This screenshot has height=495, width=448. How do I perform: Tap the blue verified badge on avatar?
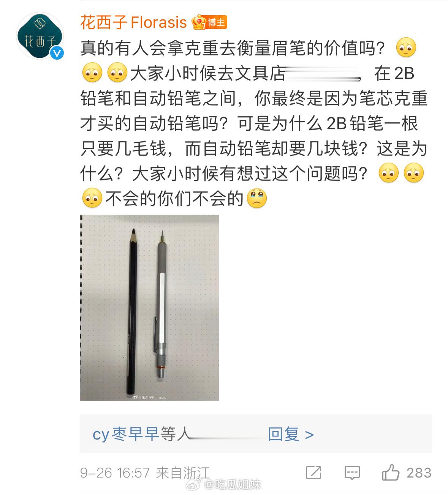click(57, 53)
